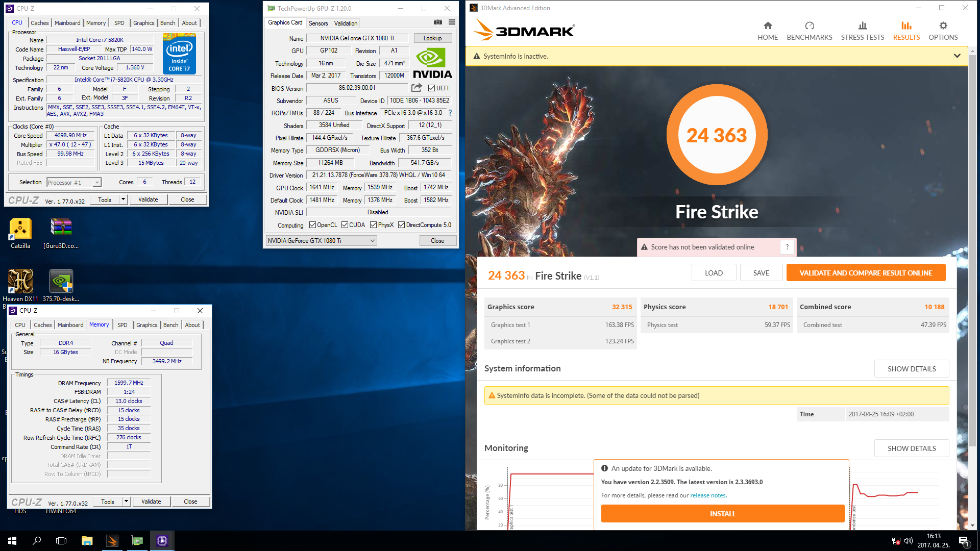Click the GPU-Z screenshot camera icon

(437, 22)
